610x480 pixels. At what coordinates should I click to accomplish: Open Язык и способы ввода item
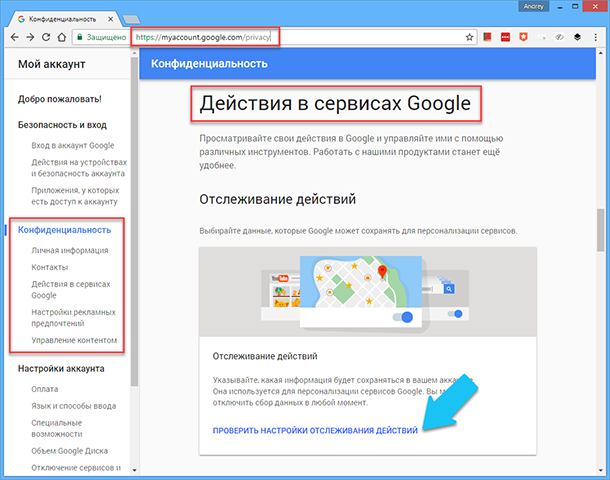pos(74,406)
